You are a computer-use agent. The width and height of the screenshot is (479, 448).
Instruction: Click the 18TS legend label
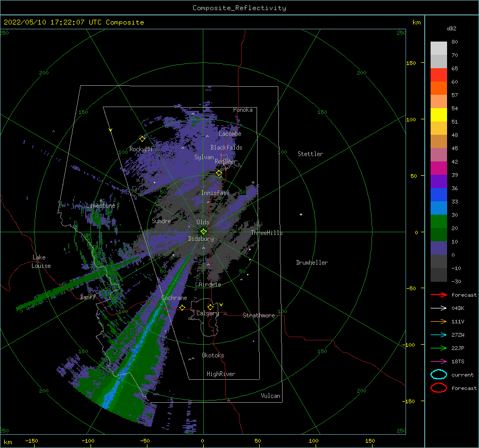click(458, 362)
